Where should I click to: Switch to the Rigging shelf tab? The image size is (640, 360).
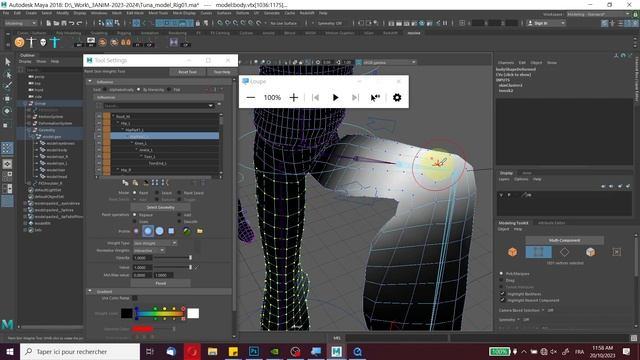point(124,33)
